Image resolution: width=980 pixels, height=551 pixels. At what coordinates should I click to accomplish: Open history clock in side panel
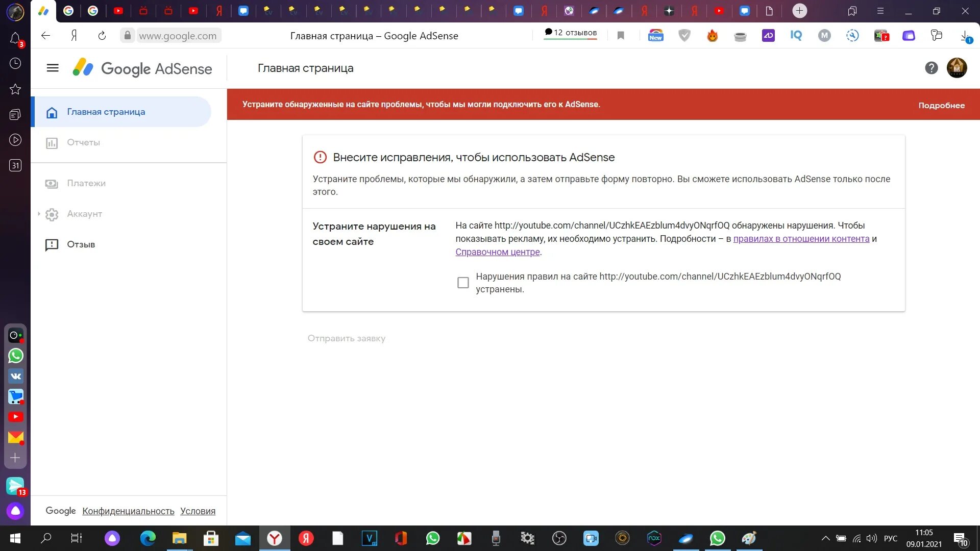point(15,63)
